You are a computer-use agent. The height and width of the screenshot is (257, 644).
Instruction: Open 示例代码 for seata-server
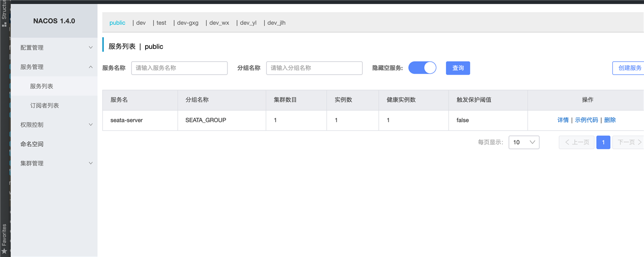pyautogui.click(x=587, y=120)
